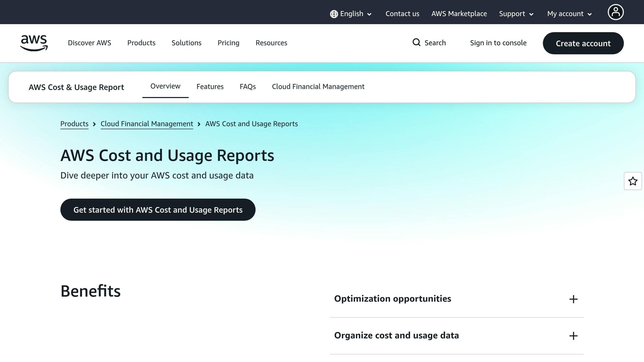Screen dimensions: 644x362
Task: Open the user profile avatar icon
Action: pos(615,12)
